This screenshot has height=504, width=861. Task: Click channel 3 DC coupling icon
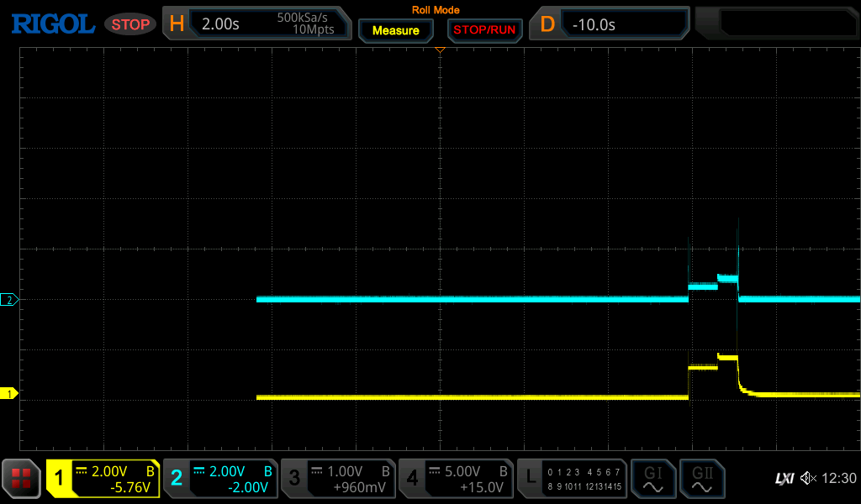(317, 471)
